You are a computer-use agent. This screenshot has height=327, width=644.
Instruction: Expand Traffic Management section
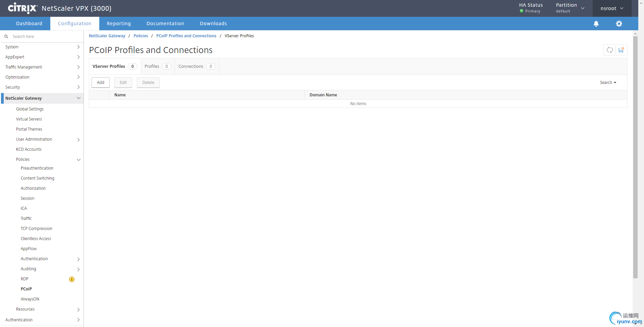(78, 67)
